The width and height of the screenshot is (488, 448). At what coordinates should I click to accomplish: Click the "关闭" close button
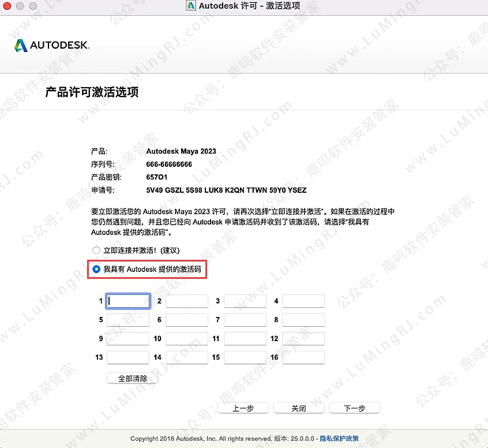click(298, 408)
